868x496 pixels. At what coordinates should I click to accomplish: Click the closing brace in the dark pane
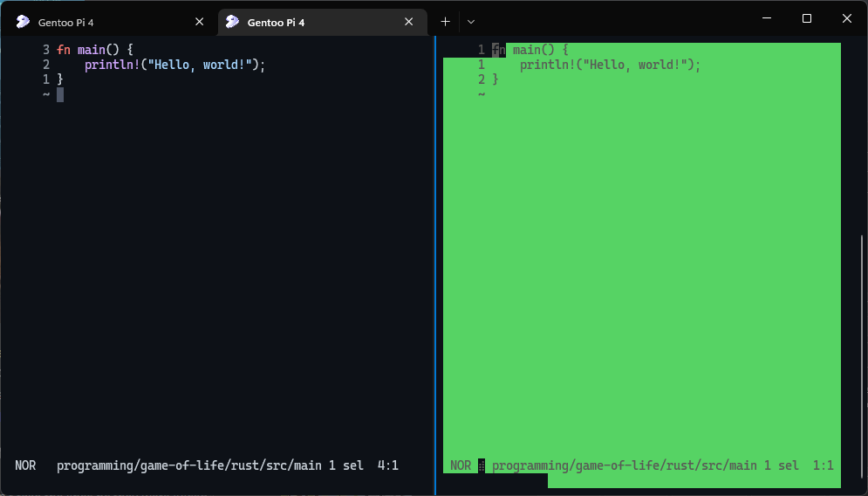(x=60, y=79)
